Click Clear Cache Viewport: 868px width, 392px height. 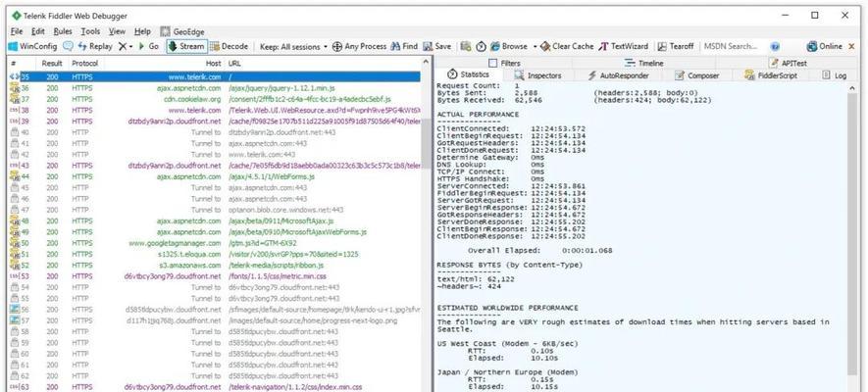(568, 46)
